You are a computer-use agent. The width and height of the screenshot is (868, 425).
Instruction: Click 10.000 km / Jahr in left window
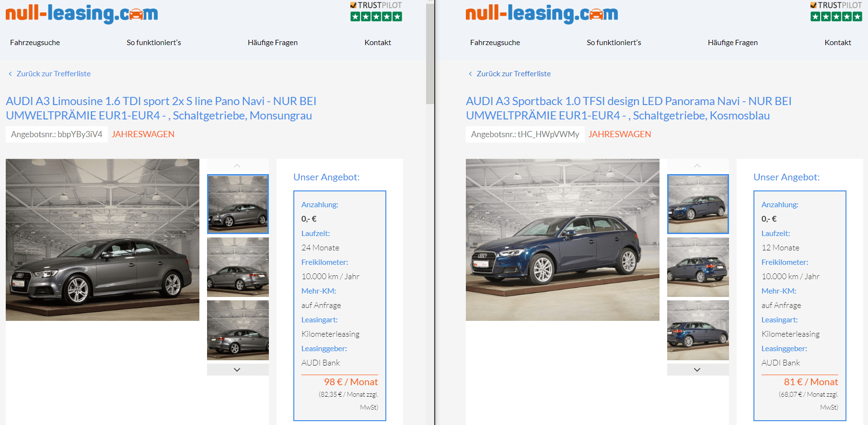click(330, 276)
